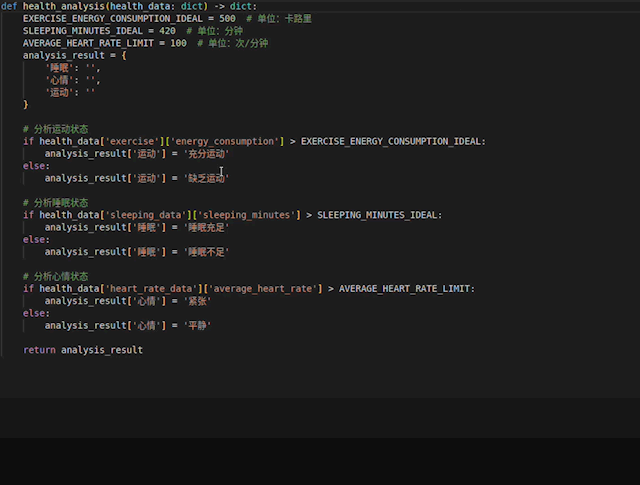The width and height of the screenshot is (640, 485).
Task: Select the constant value 500
Action: tap(227, 19)
